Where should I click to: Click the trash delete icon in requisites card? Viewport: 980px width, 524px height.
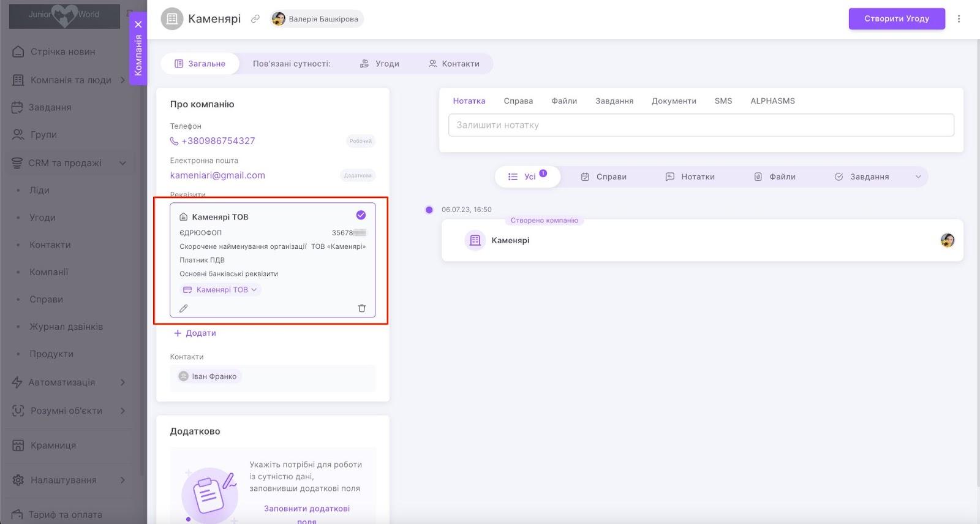tap(361, 308)
